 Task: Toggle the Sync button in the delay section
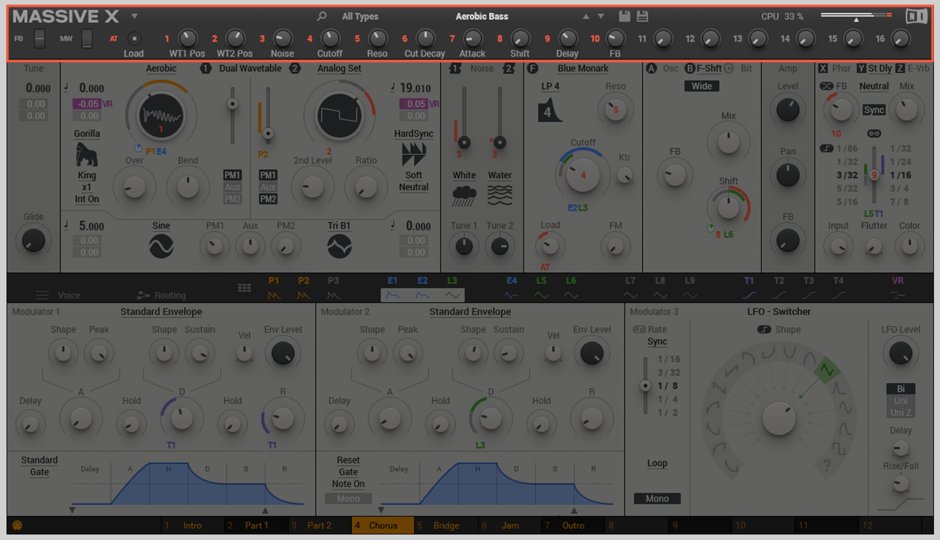pyautogui.click(x=874, y=110)
